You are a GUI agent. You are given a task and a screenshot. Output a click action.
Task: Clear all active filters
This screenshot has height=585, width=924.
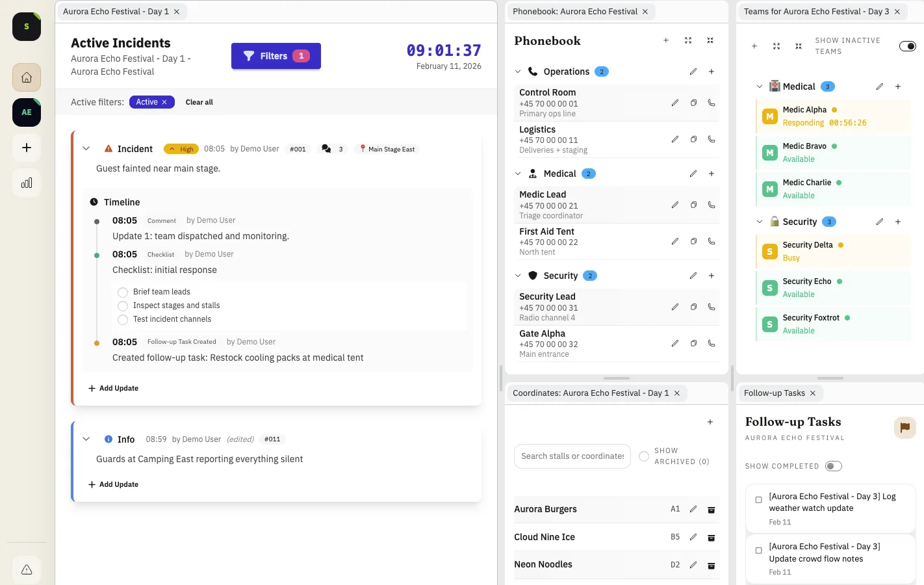[x=199, y=102]
